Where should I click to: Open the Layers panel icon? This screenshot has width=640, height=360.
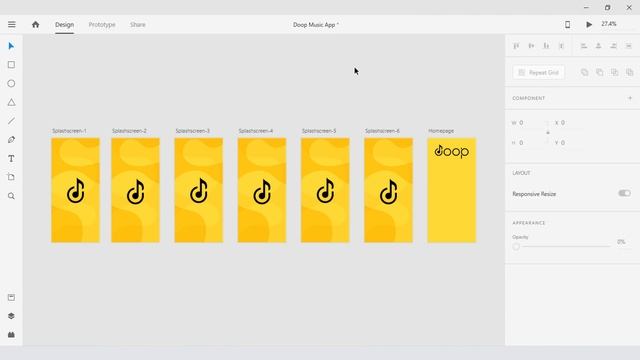point(11,316)
